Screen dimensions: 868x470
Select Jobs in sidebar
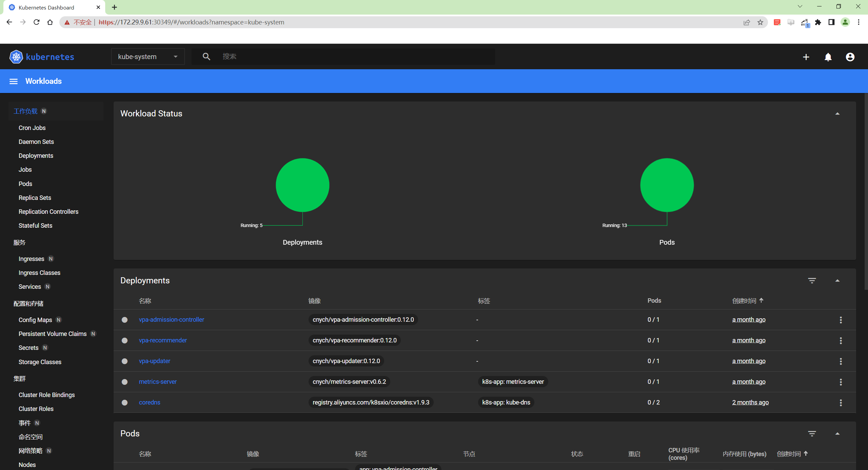[x=25, y=170]
